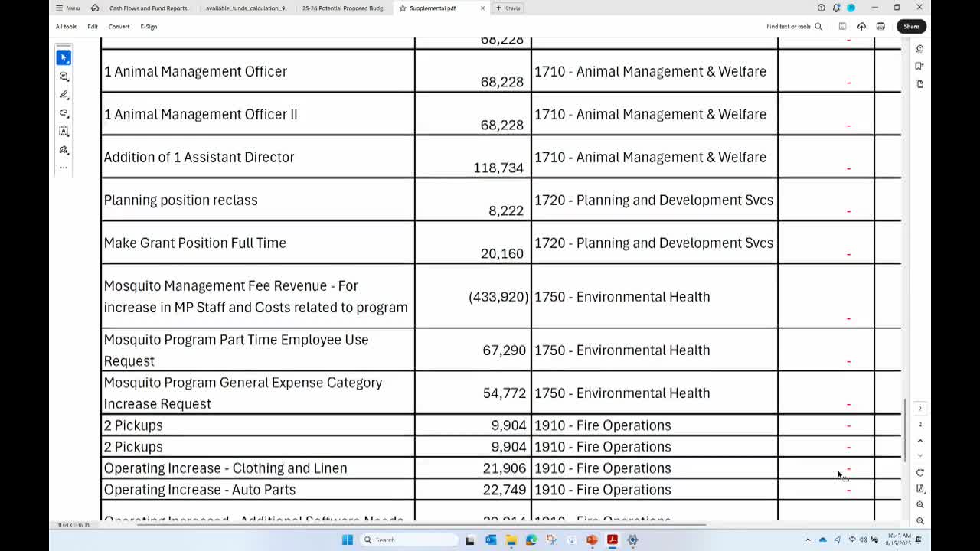The image size is (980, 551).
Task: Click the 67,290 amount cell
Action: click(x=473, y=350)
